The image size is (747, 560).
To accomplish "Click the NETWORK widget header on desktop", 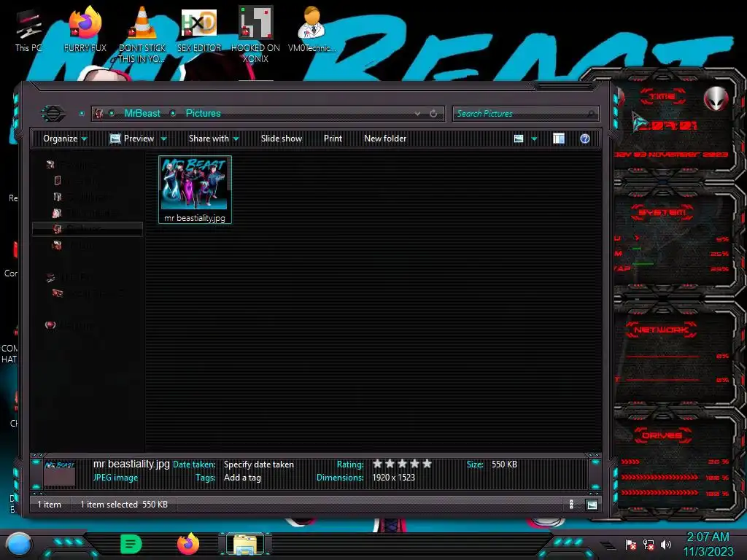I will tap(661, 330).
